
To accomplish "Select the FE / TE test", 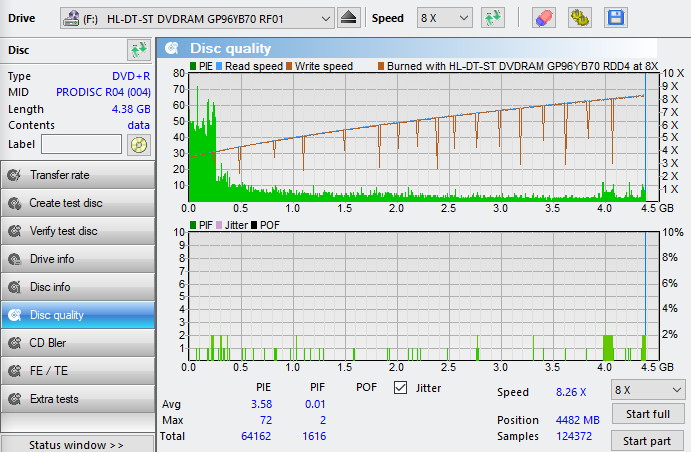I will (77, 371).
